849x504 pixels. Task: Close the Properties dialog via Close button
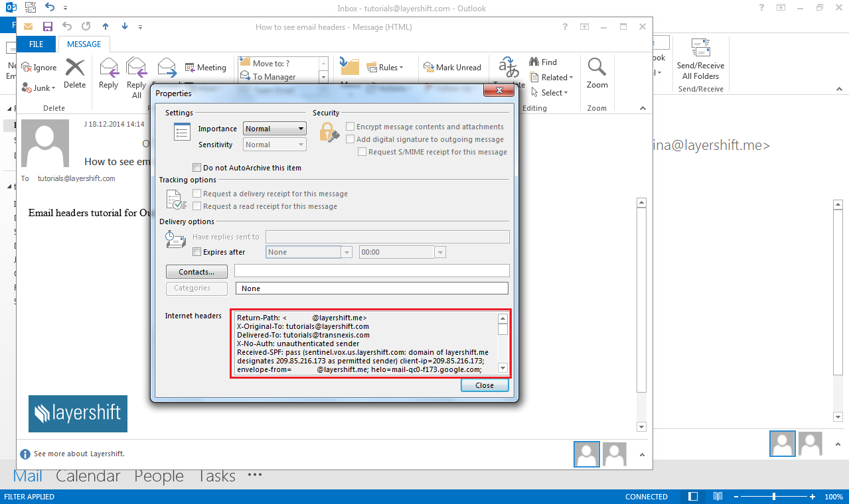pyautogui.click(x=484, y=385)
